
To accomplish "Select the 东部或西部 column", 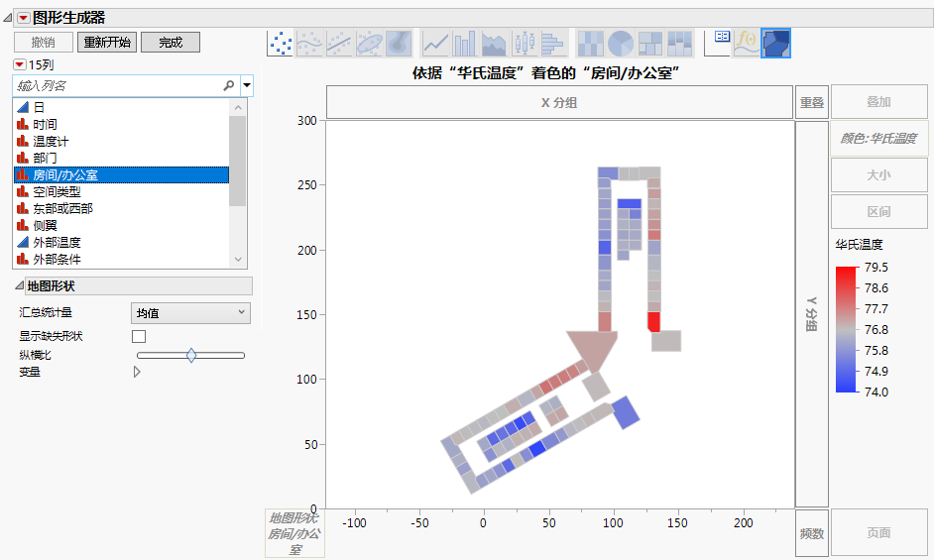I will pos(121,208).
